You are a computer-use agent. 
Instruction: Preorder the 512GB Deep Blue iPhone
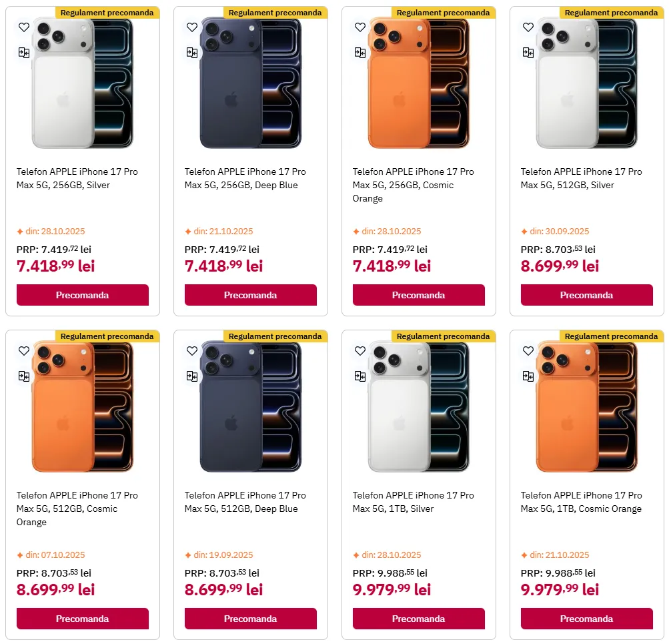click(250, 619)
